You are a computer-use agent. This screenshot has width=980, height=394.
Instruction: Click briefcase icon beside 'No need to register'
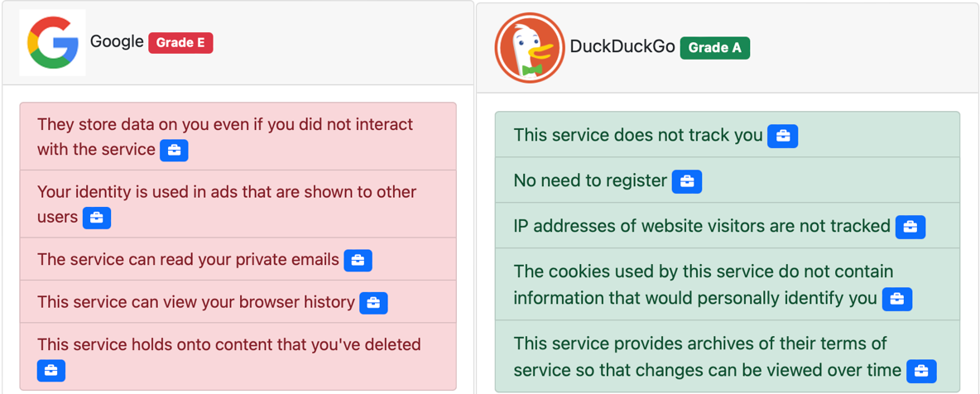pos(687,181)
